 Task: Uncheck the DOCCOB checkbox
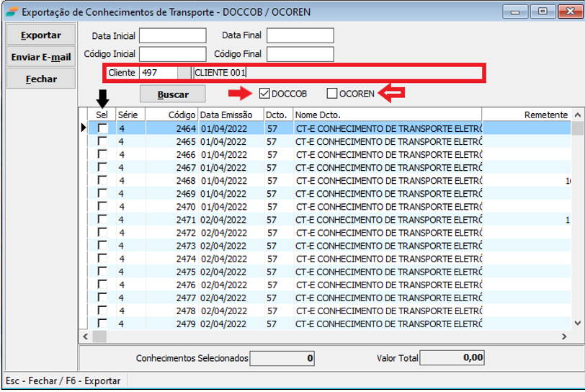pos(264,94)
